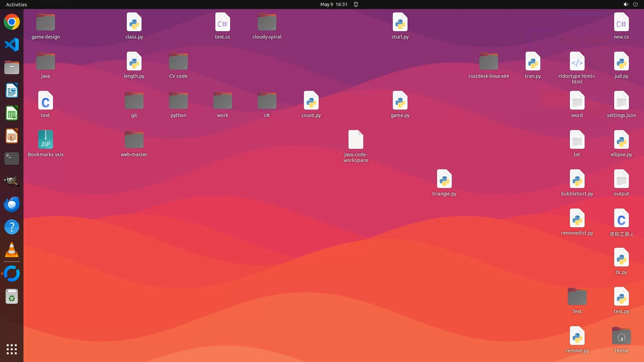Screen dimensions: 644x362
Task: Show Applications grid button
Action: tap(12, 349)
